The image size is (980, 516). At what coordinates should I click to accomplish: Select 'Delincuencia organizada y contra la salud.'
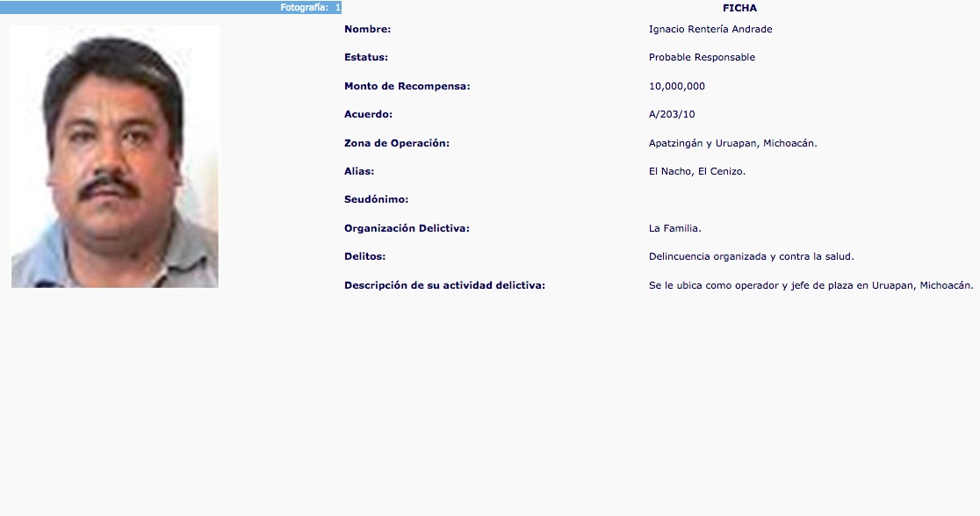click(x=751, y=256)
